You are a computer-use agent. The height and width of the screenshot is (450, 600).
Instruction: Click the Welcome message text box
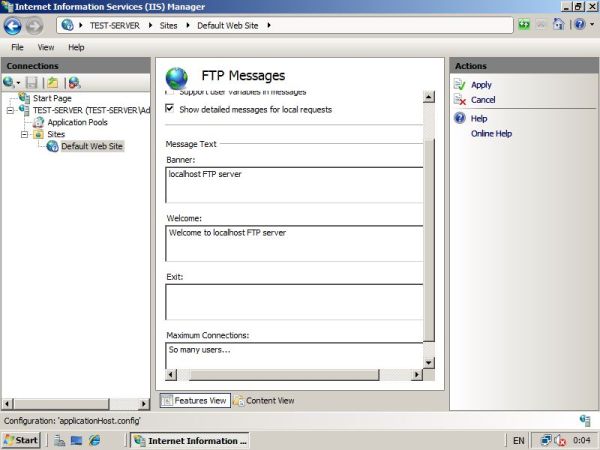click(x=294, y=243)
